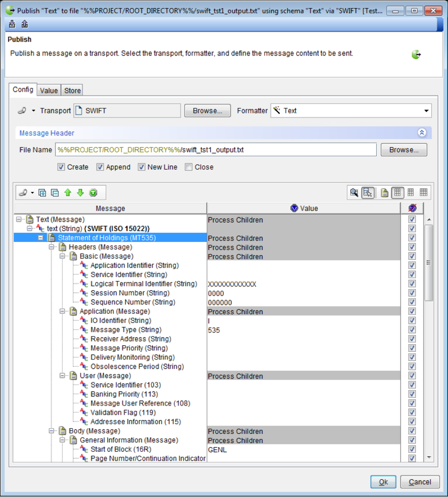Uncheck the New Line checkbox
Image resolution: width=448 pixels, height=497 pixels.
141,167
